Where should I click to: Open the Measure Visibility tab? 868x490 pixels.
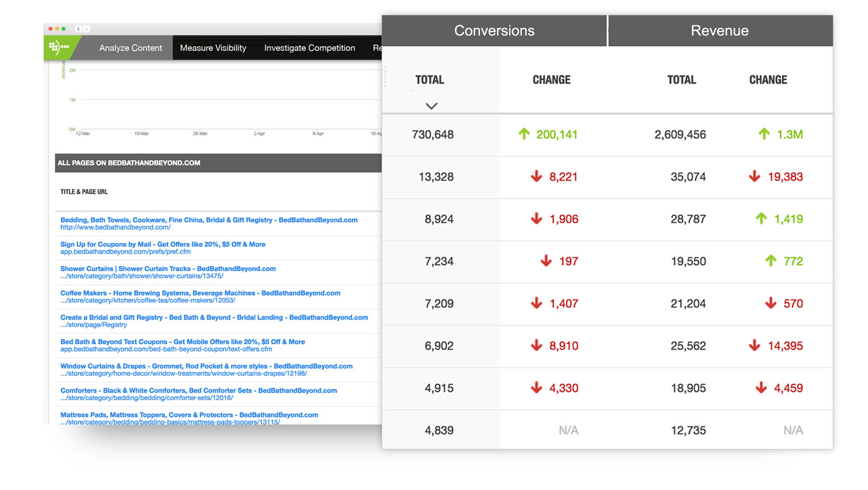point(213,48)
